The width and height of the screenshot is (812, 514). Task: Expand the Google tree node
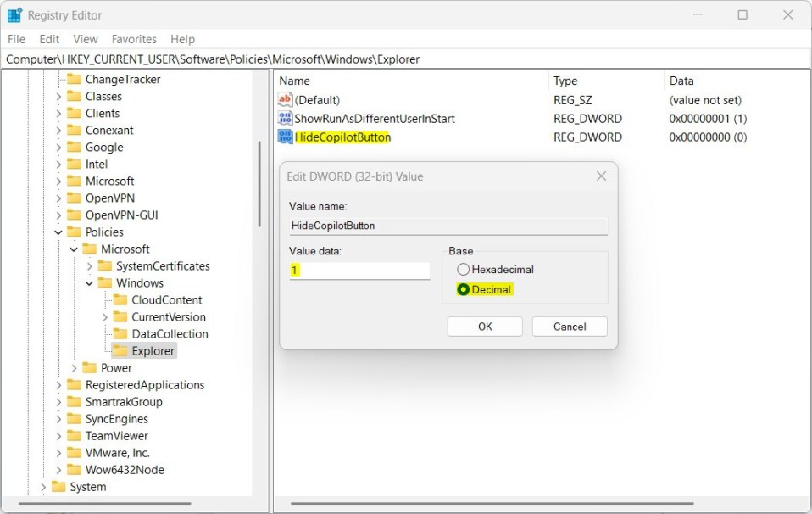(58, 147)
